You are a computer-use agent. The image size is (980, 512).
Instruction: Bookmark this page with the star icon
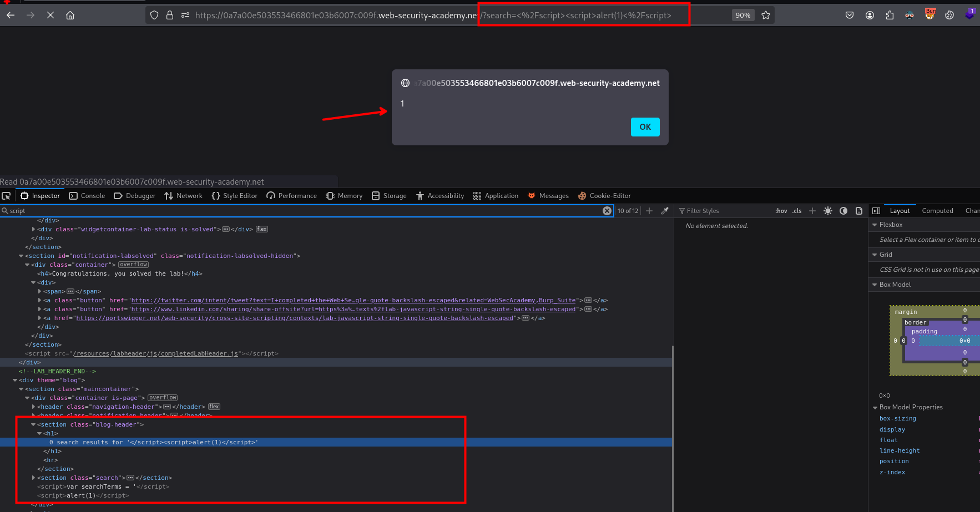click(x=766, y=16)
